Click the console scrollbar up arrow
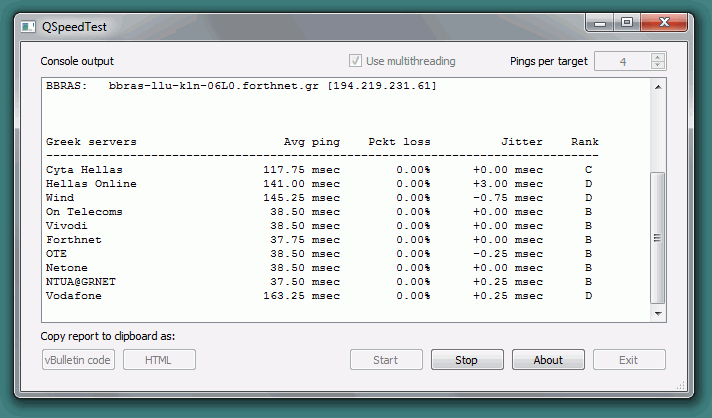 pyautogui.click(x=658, y=87)
